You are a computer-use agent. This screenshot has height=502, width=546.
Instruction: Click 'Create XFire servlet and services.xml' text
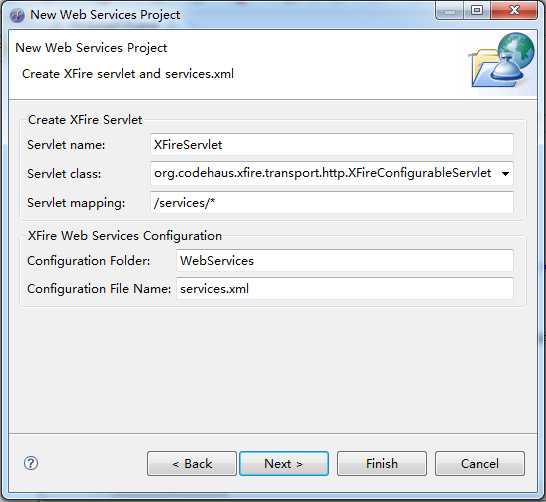point(128,74)
